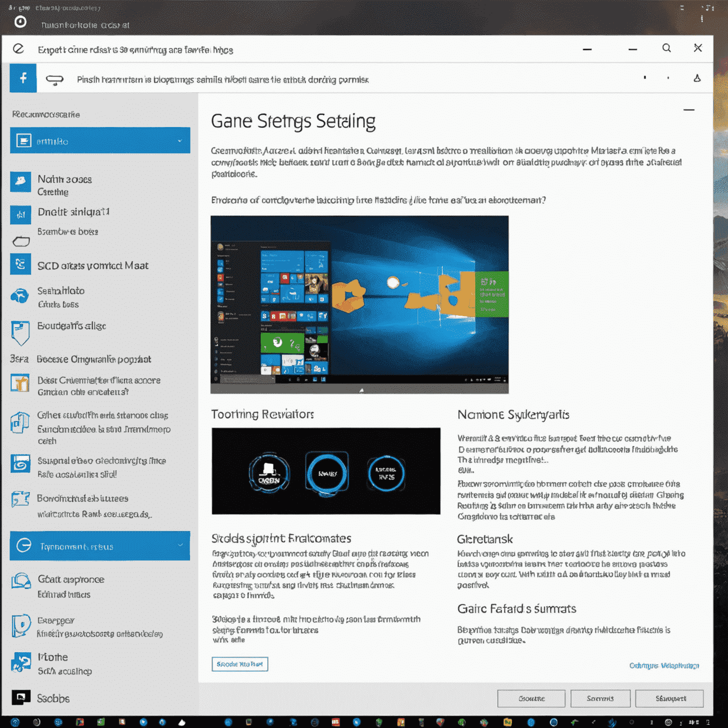This screenshot has height=728, width=728.
Task: Click the swirl icon beside 'Ssiaprtal'
Action: [20, 464]
